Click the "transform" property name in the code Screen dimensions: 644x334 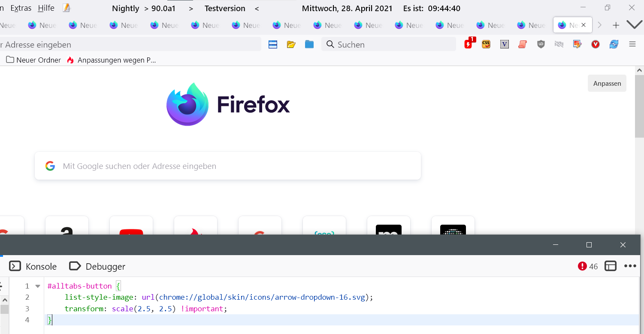84,309
